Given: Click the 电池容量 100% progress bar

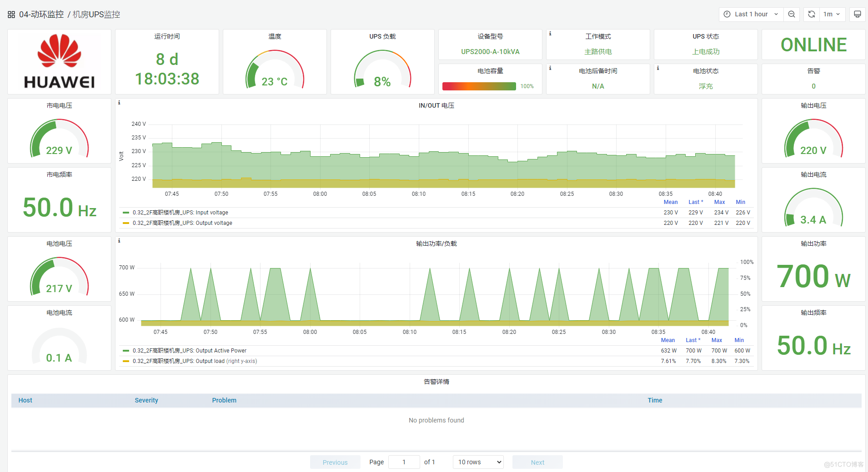Looking at the screenshot, I should point(479,86).
